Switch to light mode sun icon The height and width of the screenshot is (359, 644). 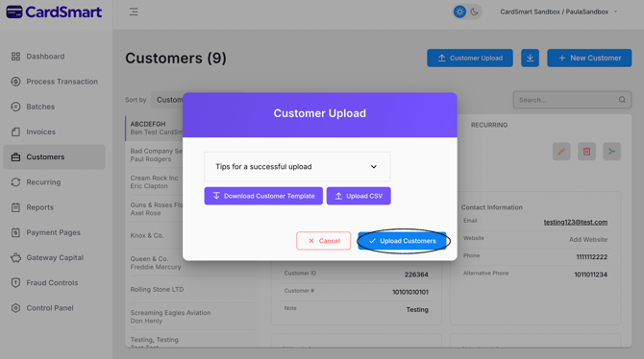point(459,12)
